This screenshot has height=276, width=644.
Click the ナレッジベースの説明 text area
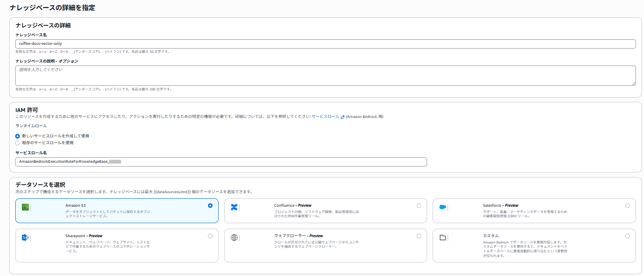click(326, 76)
